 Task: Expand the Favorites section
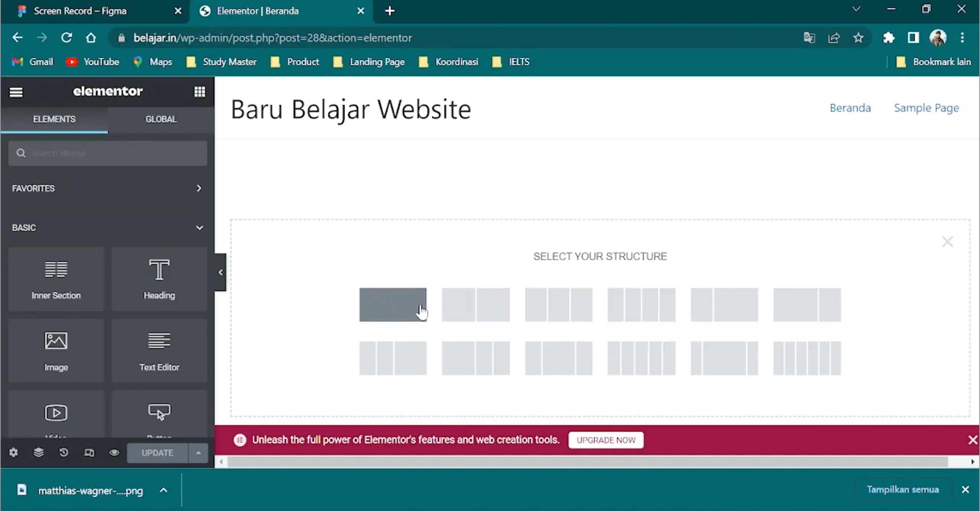107,188
